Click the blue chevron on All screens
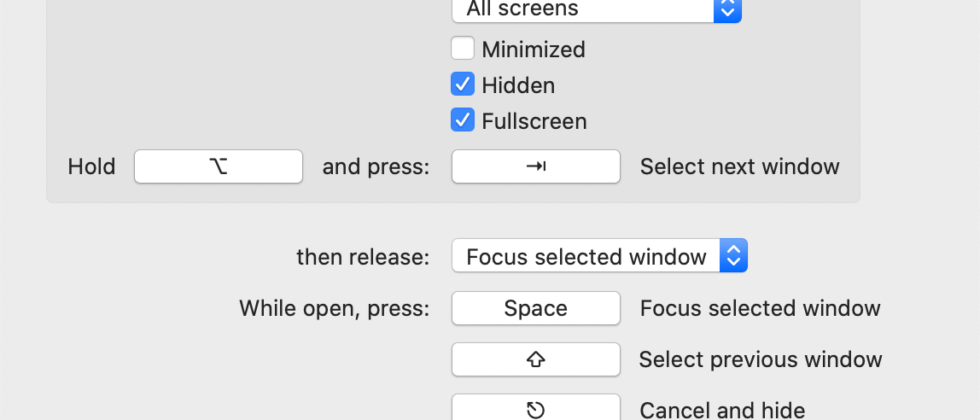Image resolution: width=980 pixels, height=420 pixels. [727, 9]
